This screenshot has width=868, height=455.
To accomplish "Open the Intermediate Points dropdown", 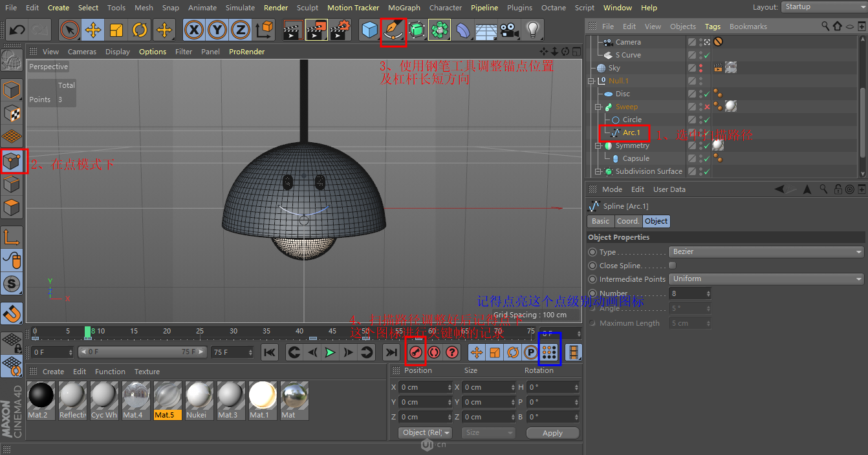I will point(767,279).
